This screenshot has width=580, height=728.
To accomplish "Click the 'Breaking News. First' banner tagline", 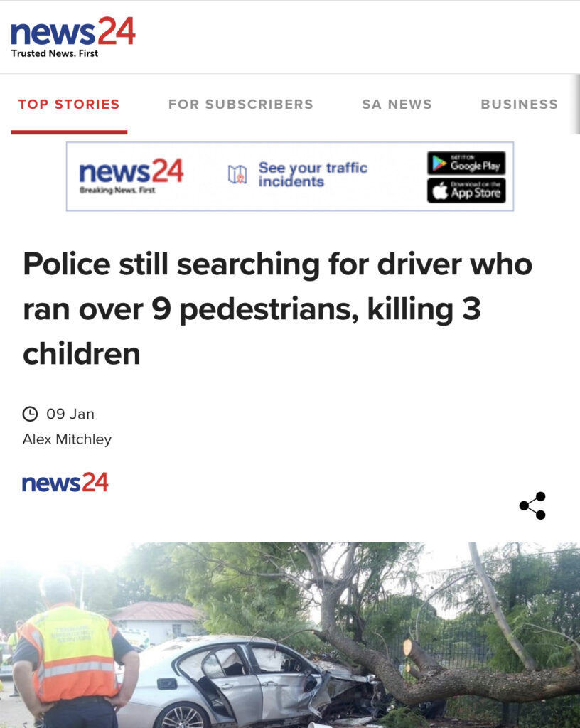I will 117,190.
